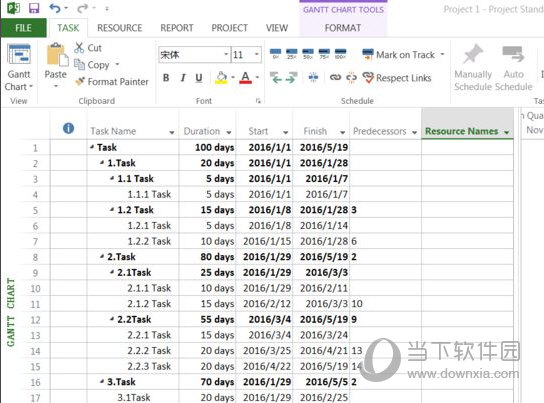
Task: Open the Gantt Chart view button
Action: coord(19,68)
